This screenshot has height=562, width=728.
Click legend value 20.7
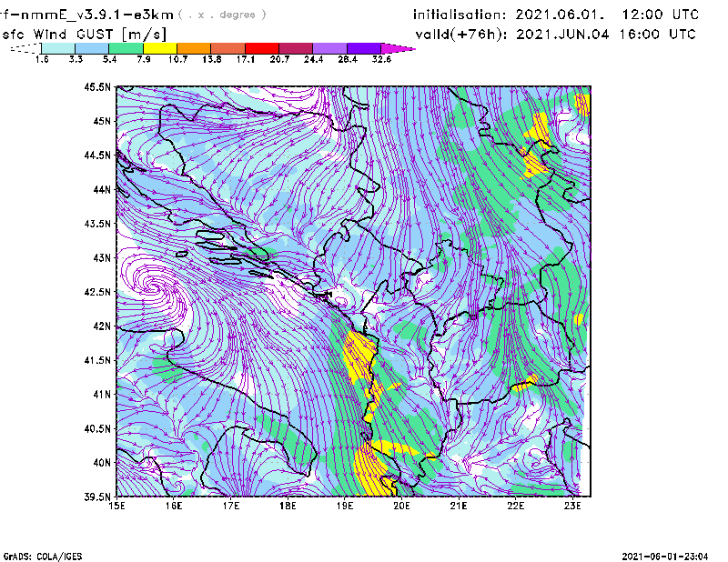[279, 59]
